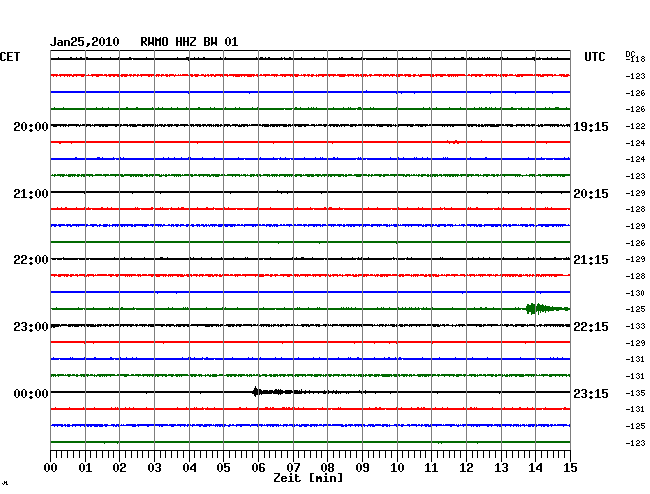Pick the 00 minute tick label

(51, 467)
